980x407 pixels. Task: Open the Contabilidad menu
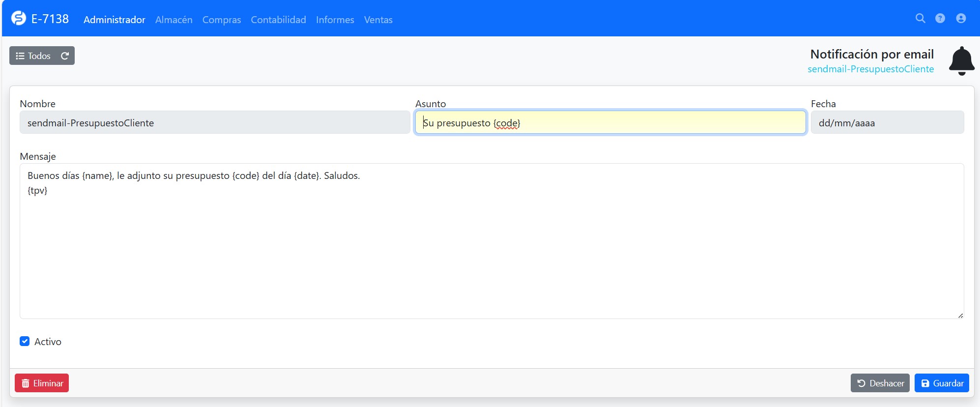[278, 20]
